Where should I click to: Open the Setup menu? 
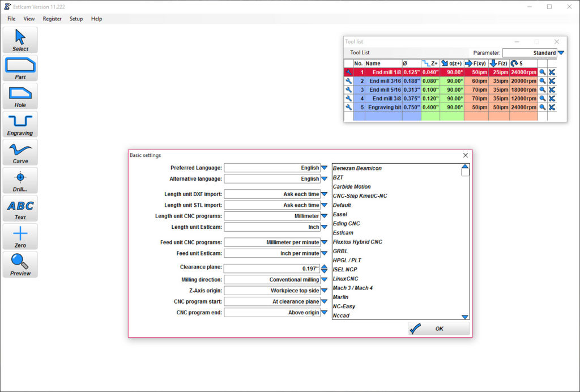pos(76,19)
